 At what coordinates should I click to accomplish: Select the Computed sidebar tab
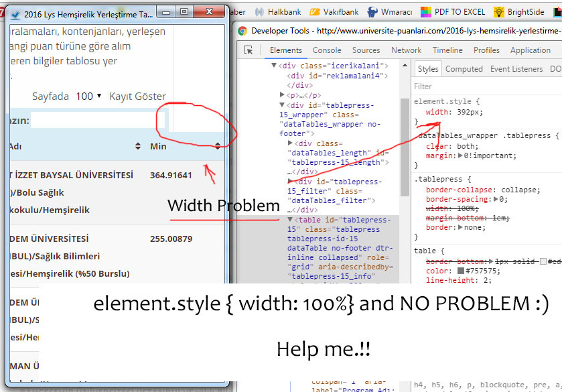tap(464, 69)
